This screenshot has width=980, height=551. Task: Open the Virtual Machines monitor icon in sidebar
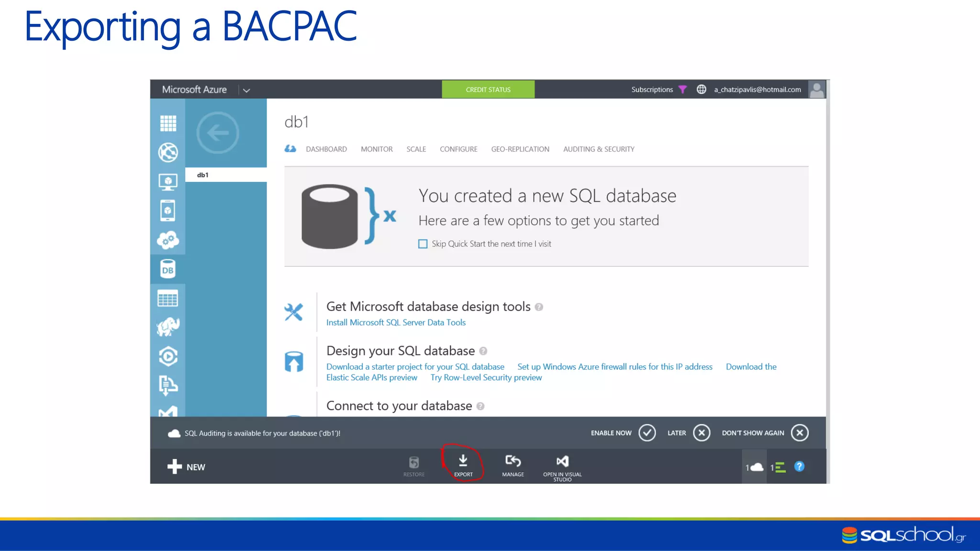[x=168, y=182]
